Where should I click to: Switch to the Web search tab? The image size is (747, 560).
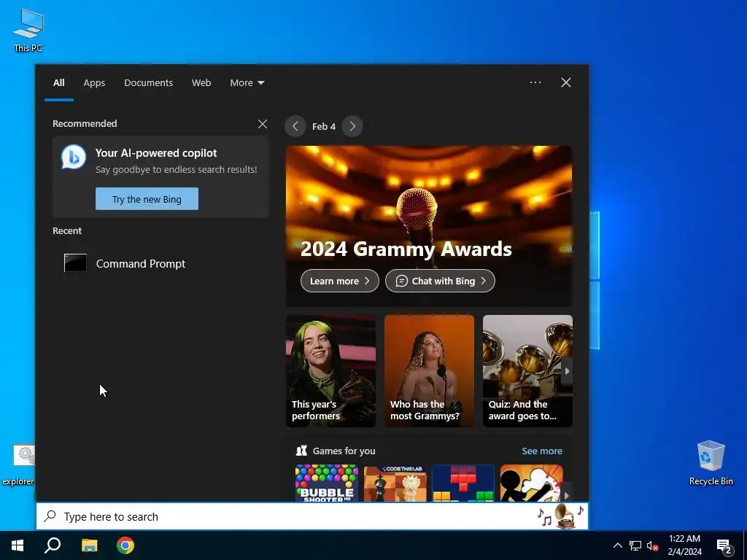(x=201, y=83)
